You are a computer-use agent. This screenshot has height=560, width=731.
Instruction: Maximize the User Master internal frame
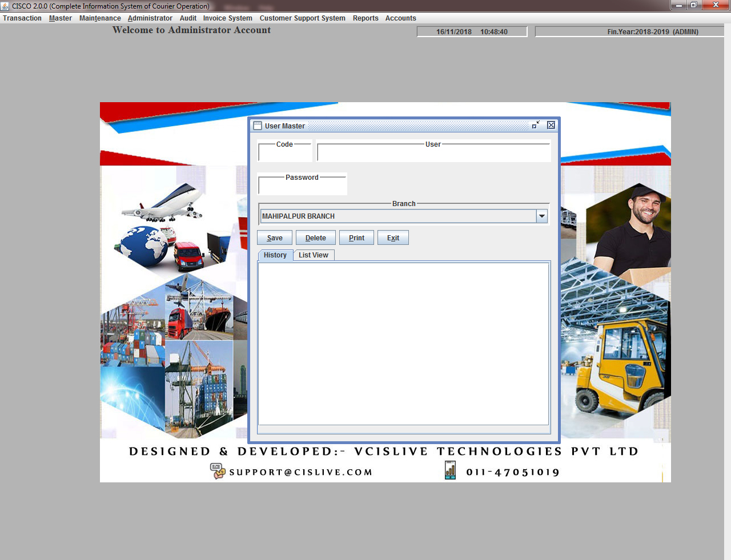point(536,125)
